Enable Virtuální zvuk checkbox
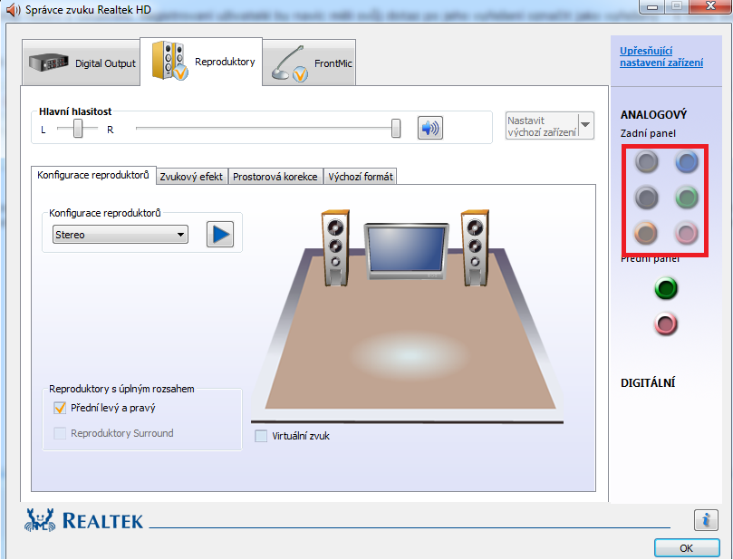This screenshot has width=733, height=560. coord(261,436)
